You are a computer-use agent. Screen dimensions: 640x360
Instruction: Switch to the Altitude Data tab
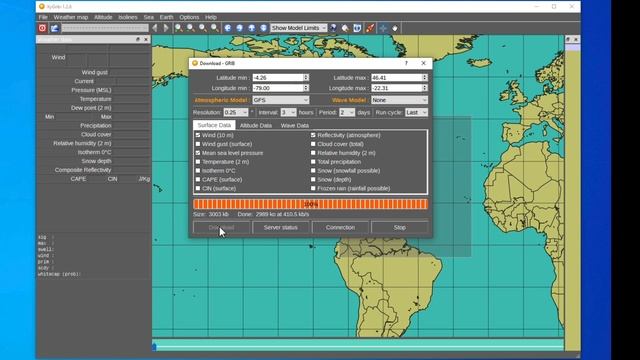coord(256,125)
